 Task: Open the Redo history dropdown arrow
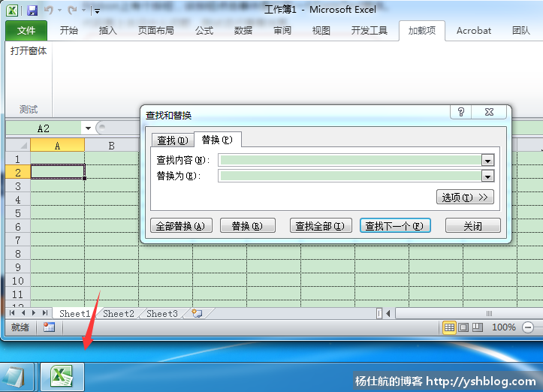pyautogui.click(x=84, y=11)
